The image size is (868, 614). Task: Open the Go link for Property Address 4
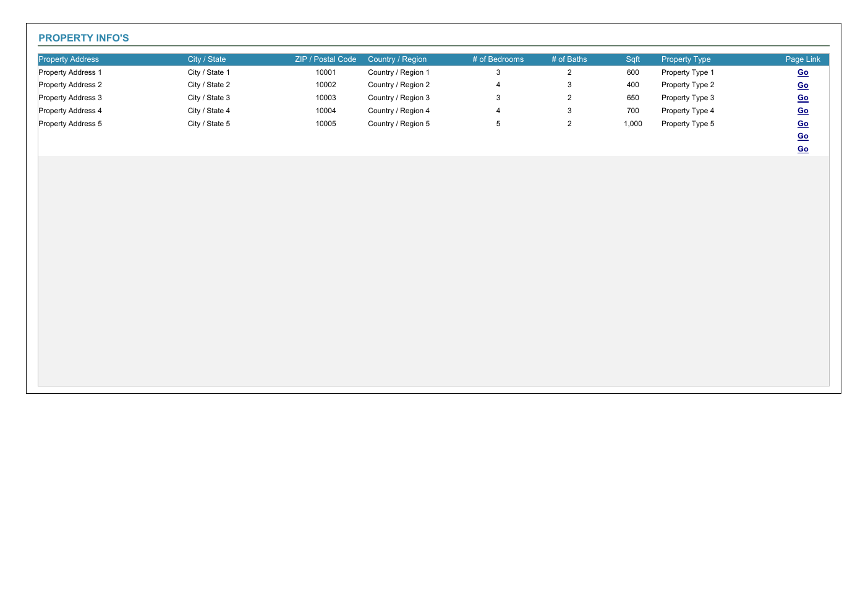click(x=802, y=111)
